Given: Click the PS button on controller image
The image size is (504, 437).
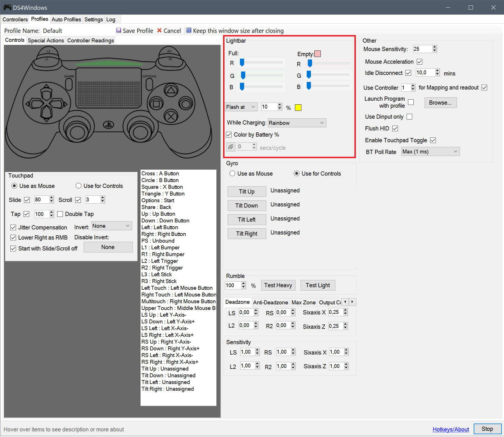Looking at the screenshot, I should tap(108, 125).
